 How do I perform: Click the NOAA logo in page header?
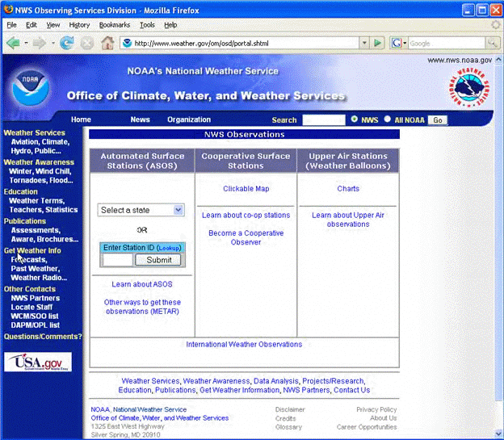[x=31, y=87]
